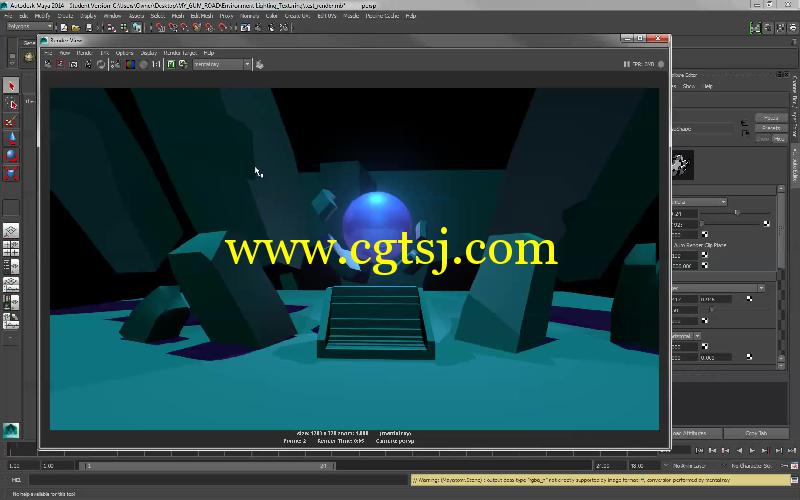This screenshot has width=800, height=500.
Task: Click the Focus button in the Attribute Editor
Action: (771, 118)
